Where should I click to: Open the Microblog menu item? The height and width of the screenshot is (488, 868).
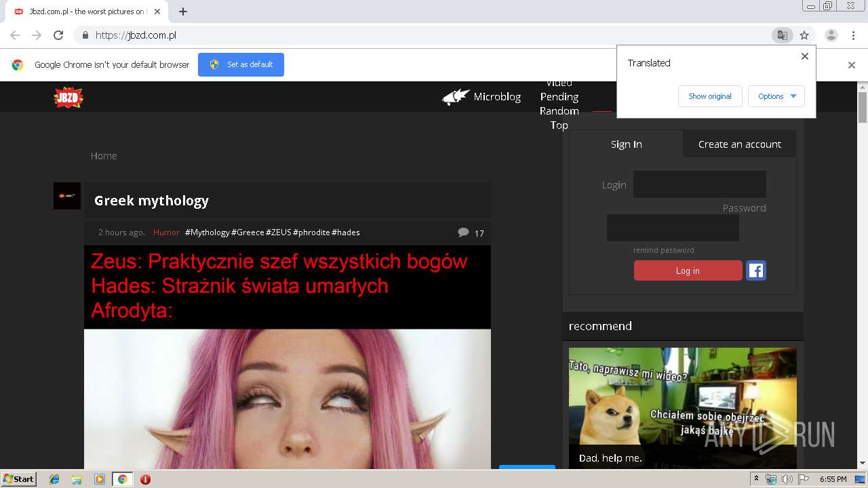tap(497, 97)
